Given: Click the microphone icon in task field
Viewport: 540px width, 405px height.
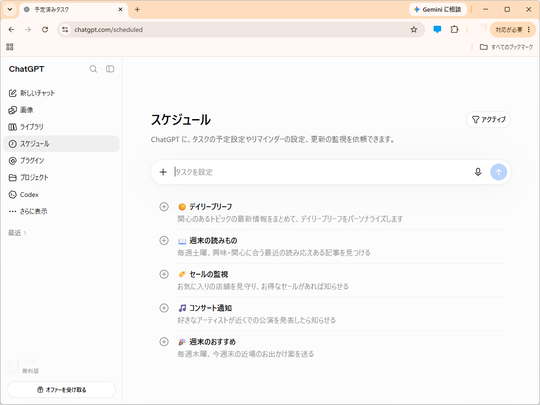Looking at the screenshot, I should click(478, 172).
